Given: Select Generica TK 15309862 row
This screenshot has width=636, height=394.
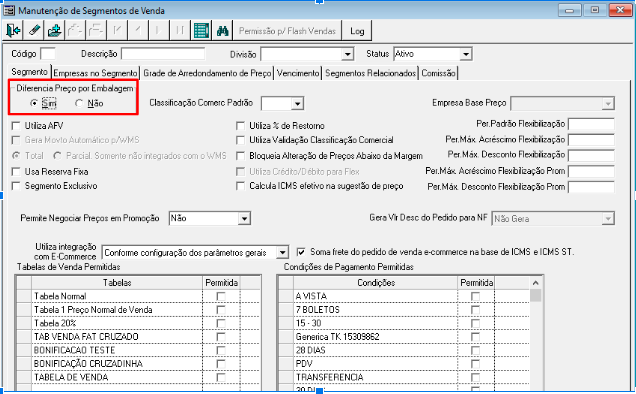Looking at the screenshot, I should coord(404,337).
